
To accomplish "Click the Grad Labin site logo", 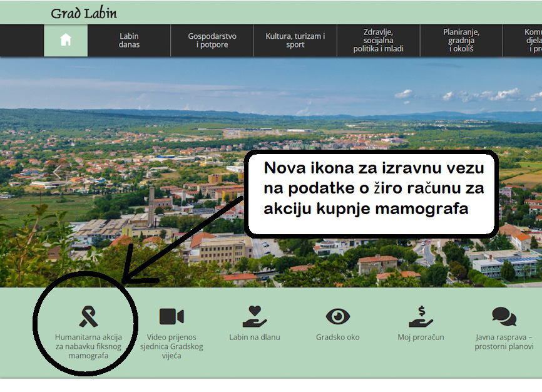I will [83, 13].
